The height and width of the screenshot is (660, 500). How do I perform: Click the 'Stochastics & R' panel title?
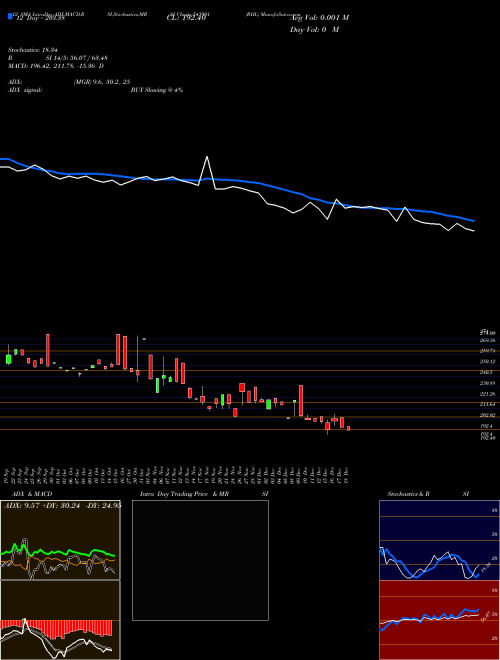click(x=409, y=494)
